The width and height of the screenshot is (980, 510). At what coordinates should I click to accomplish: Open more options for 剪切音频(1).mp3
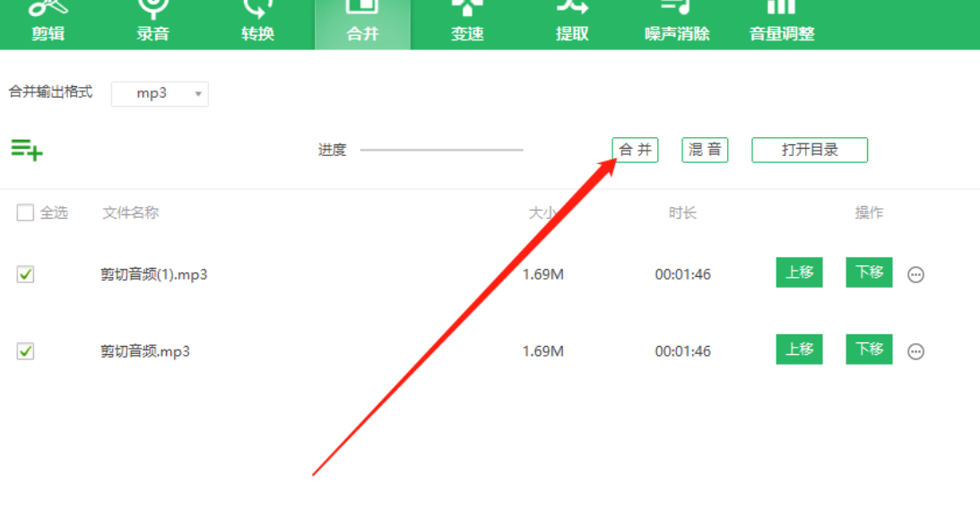coord(915,274)
